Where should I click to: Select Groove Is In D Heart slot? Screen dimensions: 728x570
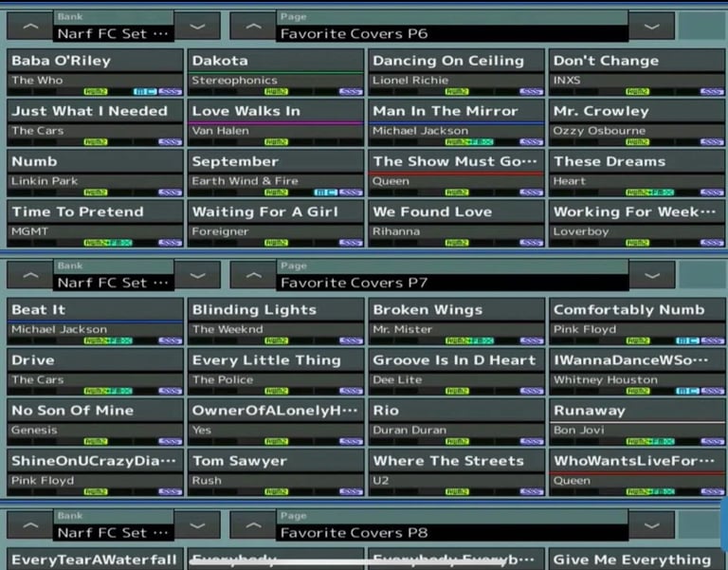click(456, 372)
